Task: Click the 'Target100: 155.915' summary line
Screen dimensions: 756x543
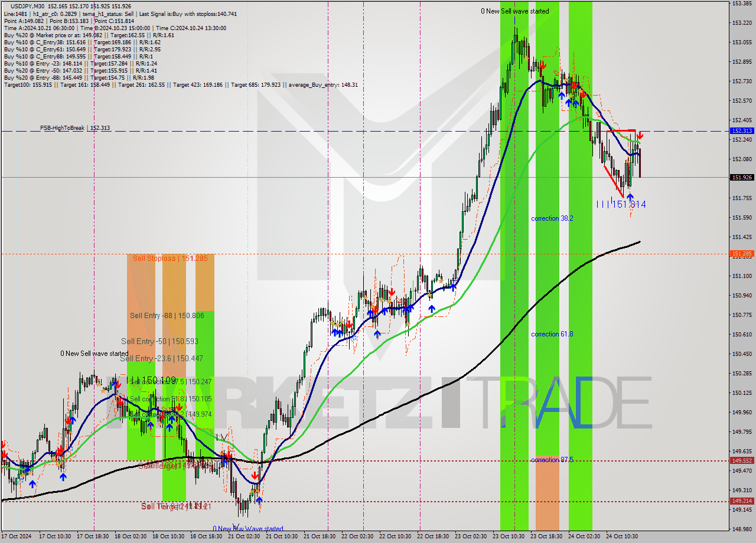Action: [x=181, y=84]
